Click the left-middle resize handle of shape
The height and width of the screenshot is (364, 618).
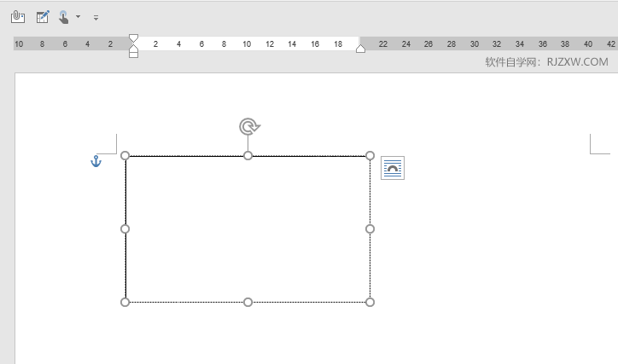pyautogui.click(x=125, y=228)
